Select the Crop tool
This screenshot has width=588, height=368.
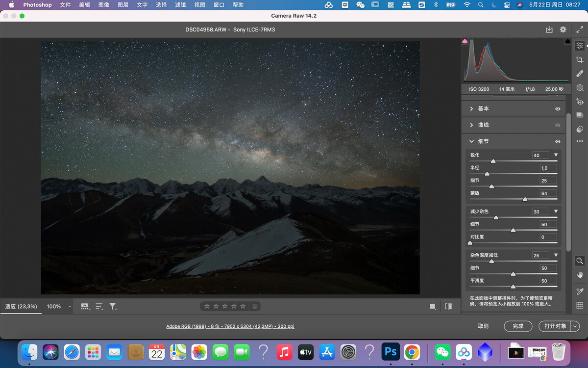point(580,60)
